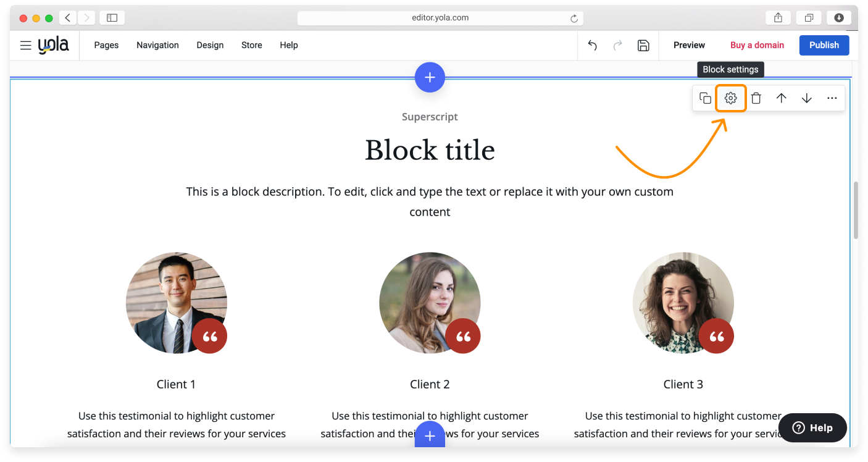Click the undo arrow icon
This screenshot has height=462, width=868.
pos(592,45)
